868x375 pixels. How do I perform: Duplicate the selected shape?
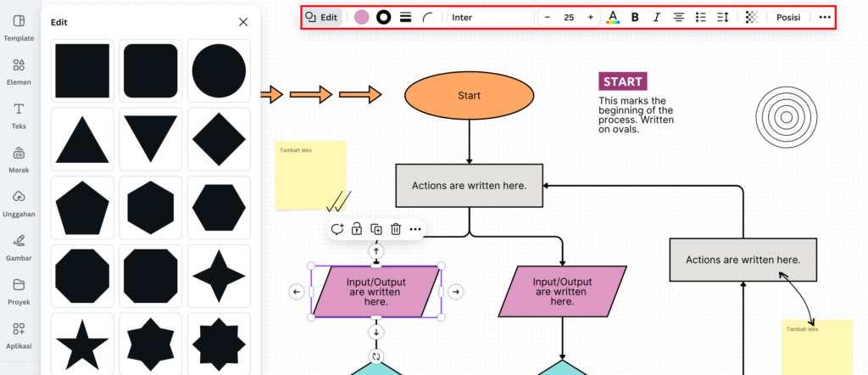point(376,229)
